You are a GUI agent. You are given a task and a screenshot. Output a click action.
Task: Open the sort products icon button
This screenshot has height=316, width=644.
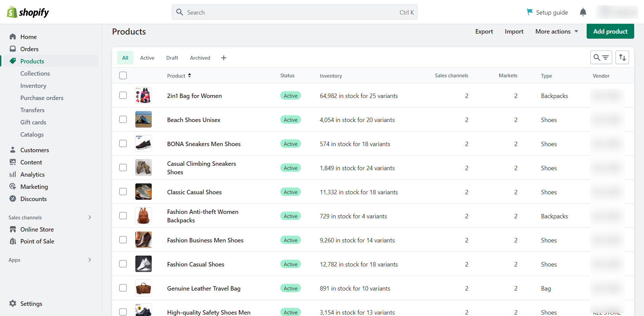(622, 57)
